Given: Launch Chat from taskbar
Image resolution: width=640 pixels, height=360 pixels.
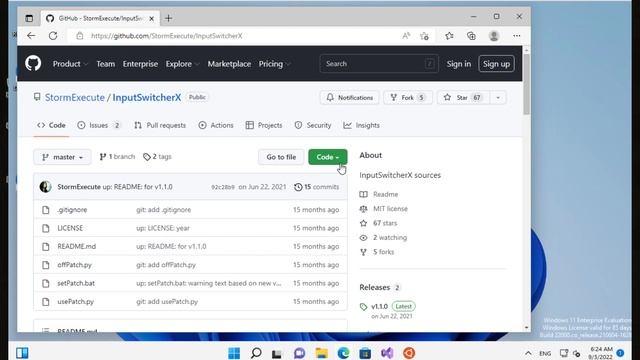Looking at the screenshot, I should pos(300,353).
